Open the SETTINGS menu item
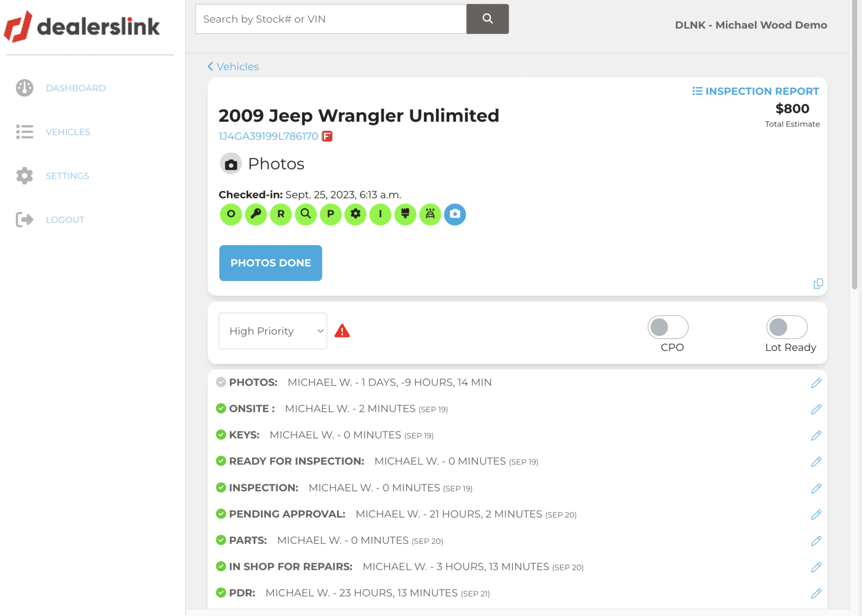This screenshot has height=616, width=862. [67, 176]
